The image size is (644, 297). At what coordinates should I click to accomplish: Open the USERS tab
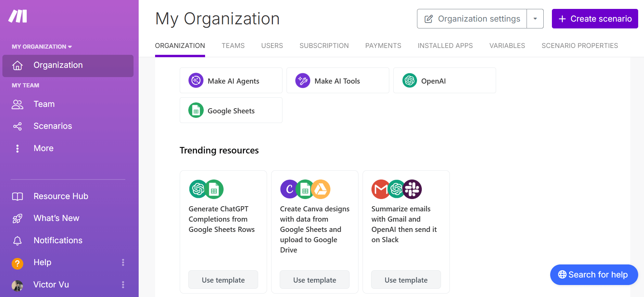(272, 46)
